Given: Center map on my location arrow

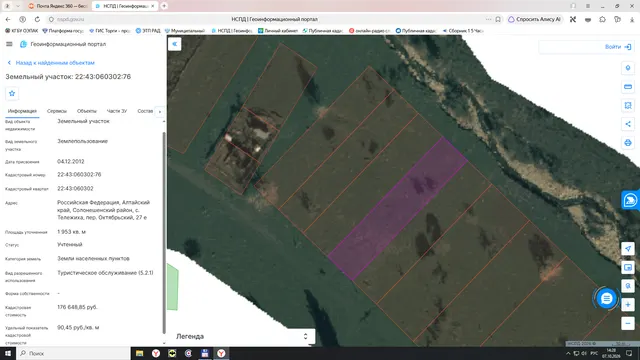Looking at the screenshot, I should click(x=628, y=249).
